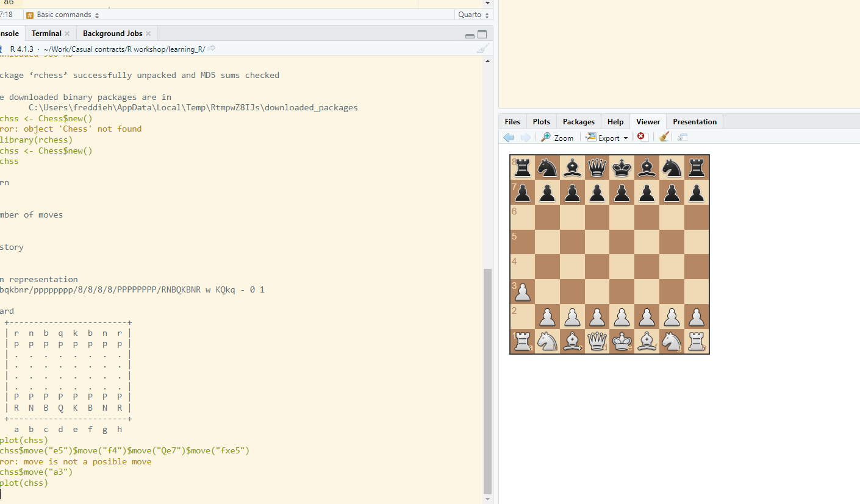860x504 pixels.
Task: Maximize the console pane
Action: pos(482,34)
